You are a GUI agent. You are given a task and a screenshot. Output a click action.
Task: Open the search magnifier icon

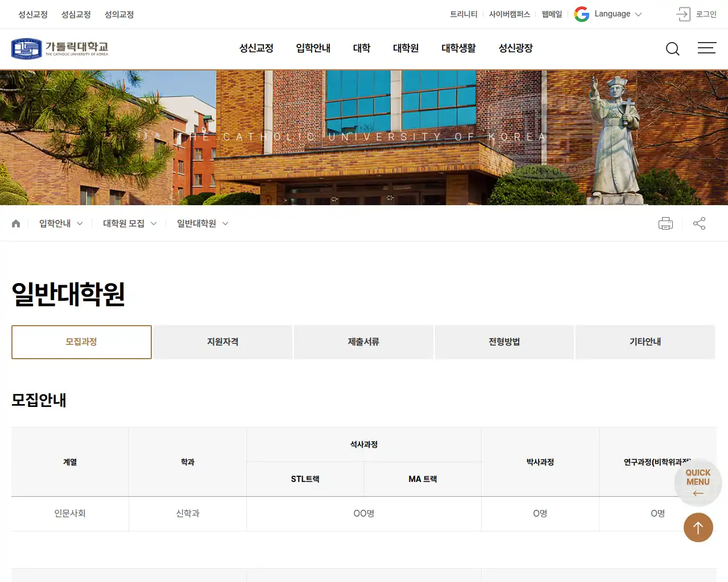click(x=673, y=49)
